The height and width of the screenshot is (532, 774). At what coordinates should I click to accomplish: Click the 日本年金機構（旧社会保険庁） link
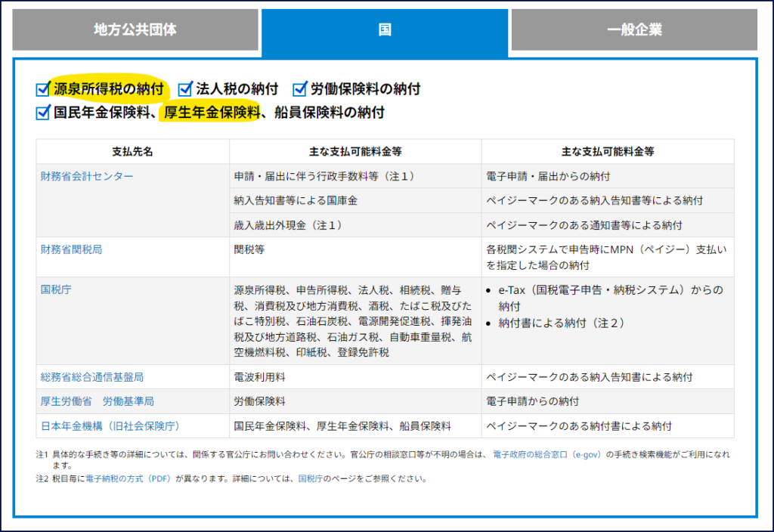pyautogui.click(x=110, y=425)
